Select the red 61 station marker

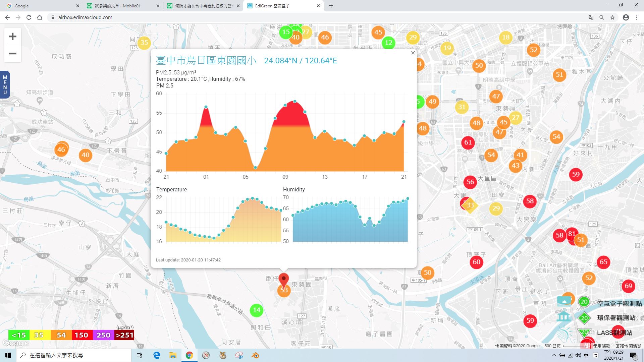pos(468,142)
